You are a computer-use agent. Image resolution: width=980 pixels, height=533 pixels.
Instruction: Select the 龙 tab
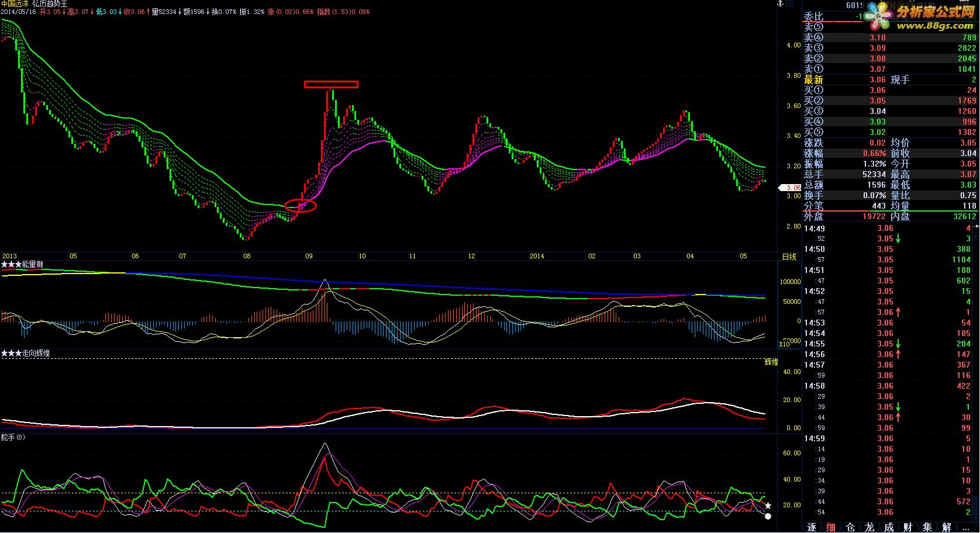869,527
